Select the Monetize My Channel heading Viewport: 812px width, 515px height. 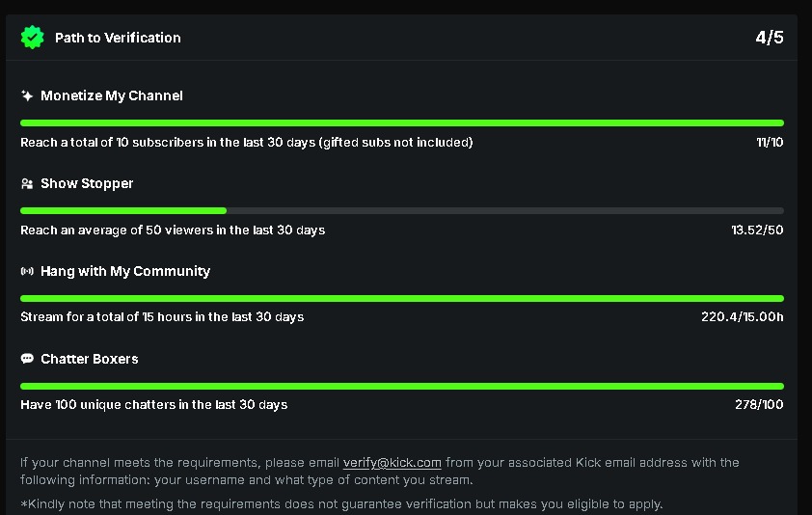pos(112,96)
